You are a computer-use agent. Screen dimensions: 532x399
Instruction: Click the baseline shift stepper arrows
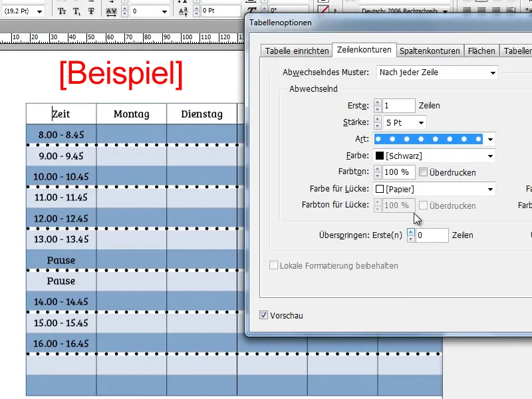(x=196, y=11)
